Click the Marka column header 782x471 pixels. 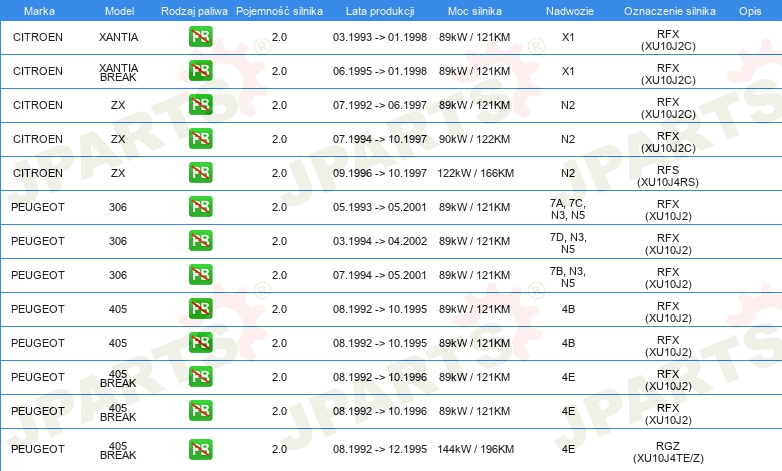click(39, 11)
